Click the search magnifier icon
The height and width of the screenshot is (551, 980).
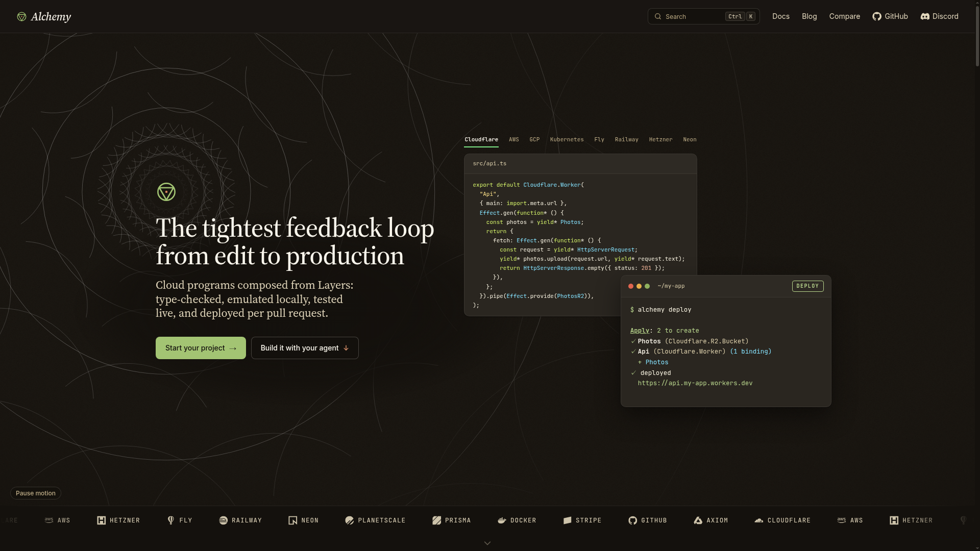(658, 16)
